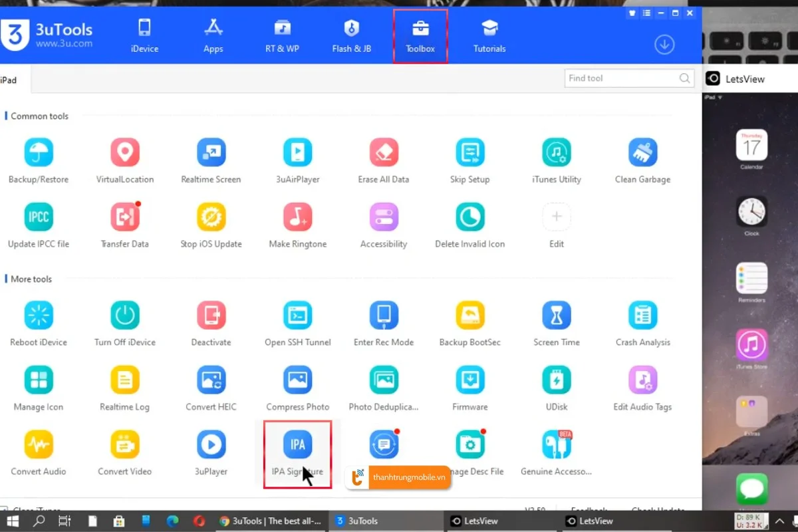Open the Backup/Restore tool

(x=39, y=152)
